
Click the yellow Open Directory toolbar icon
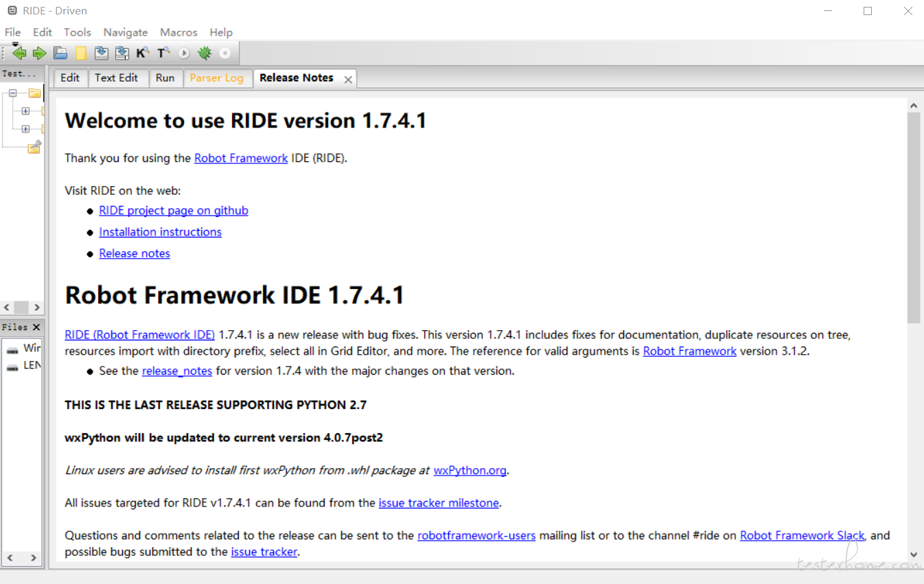(81, 53)
